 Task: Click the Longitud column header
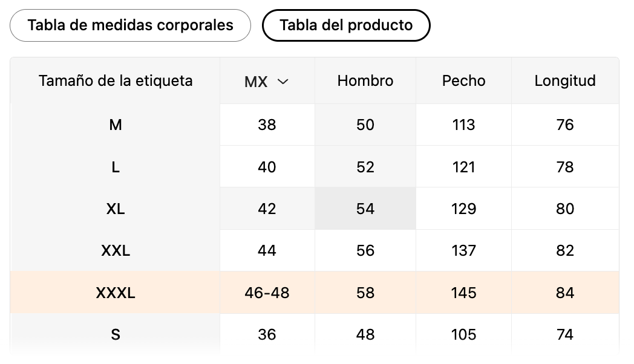(x=565, y=80)
